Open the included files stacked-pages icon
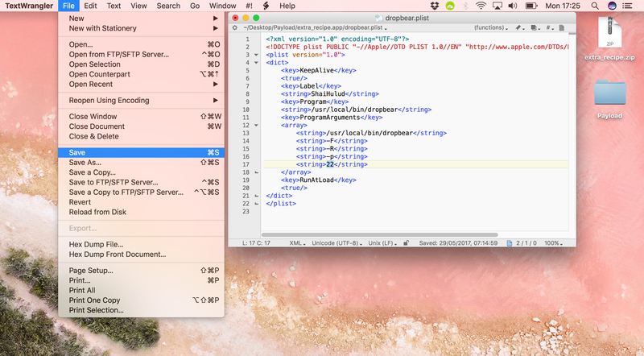 534,27
